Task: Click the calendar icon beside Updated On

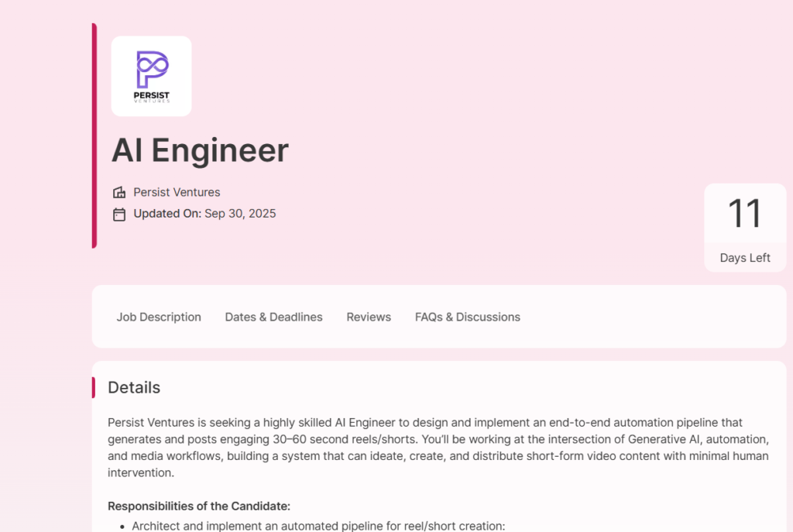Action: click(119, 215)
